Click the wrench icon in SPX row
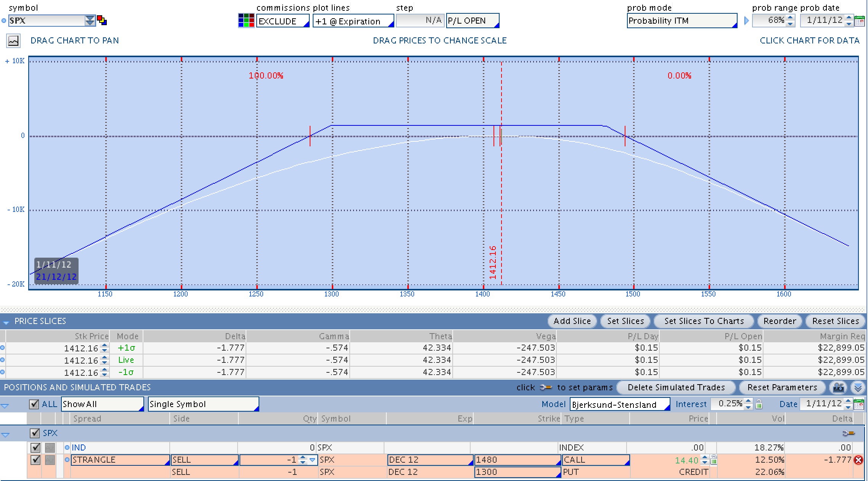 click(x=849, y=433)
